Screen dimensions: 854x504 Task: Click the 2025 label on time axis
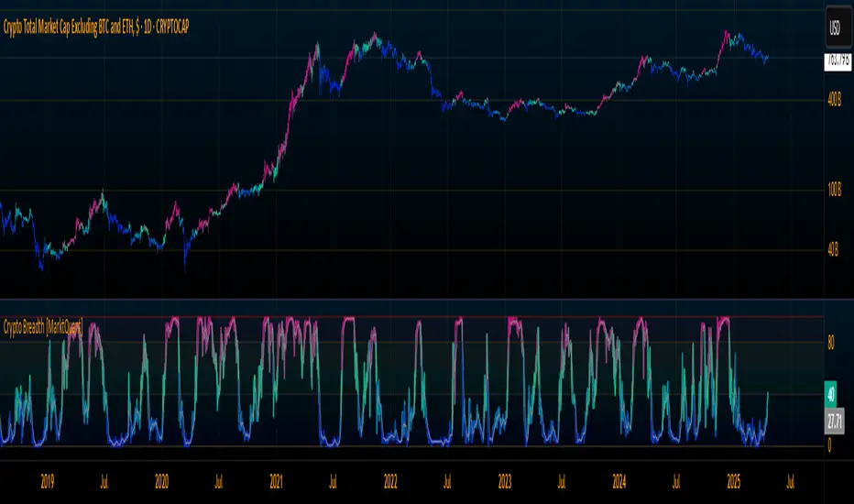pyautogui.click(x=734, y=482)
